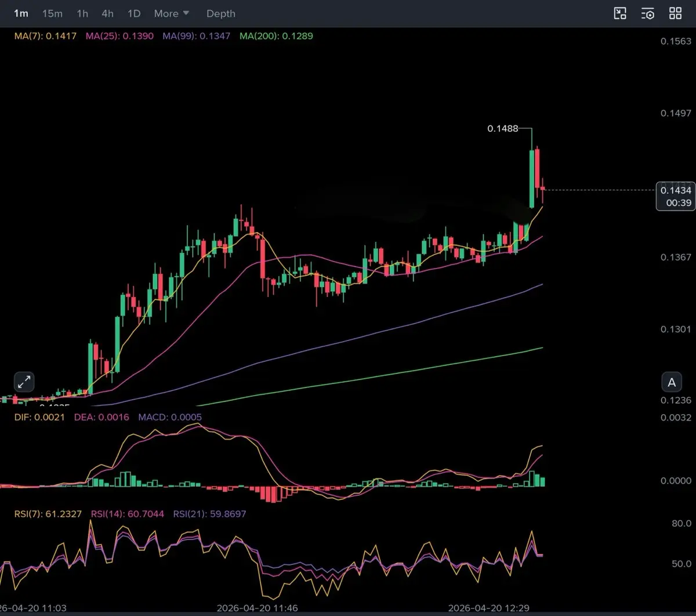Click the 0.1497 price axis label
Image resolution: width=696 pixels, height=616 pixels.
(676, 113)
